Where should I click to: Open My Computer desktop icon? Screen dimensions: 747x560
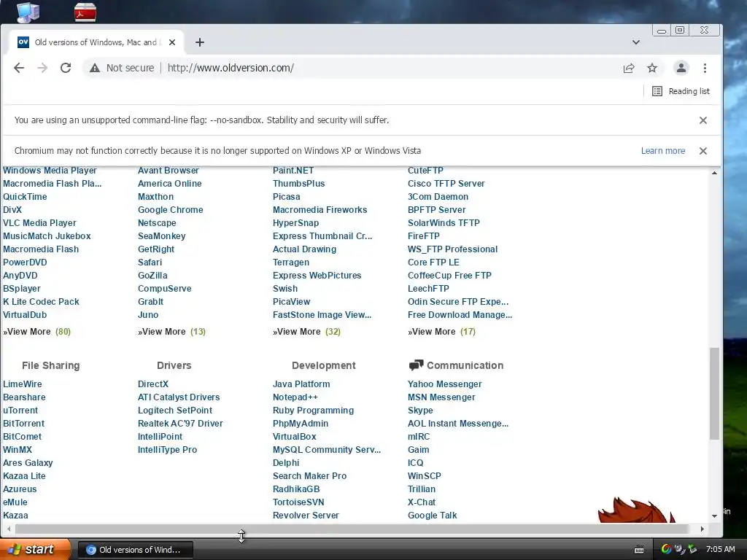pyautogui.click(x=28, y=12)
